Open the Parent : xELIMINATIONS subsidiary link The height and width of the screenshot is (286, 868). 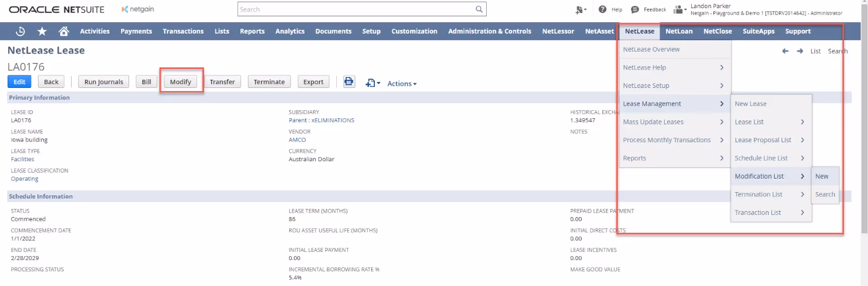pyautogui.click(x=321, y=120)
